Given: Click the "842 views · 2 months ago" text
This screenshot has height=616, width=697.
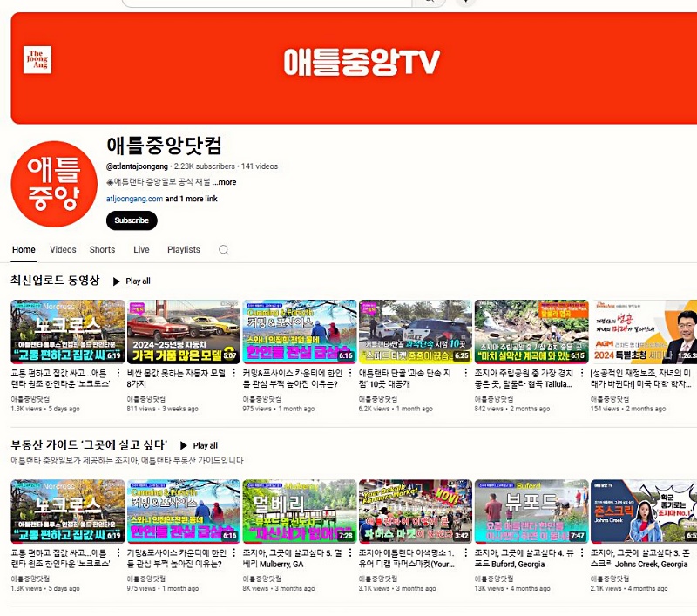Looking at the screenshot, I should pos(512,409).
